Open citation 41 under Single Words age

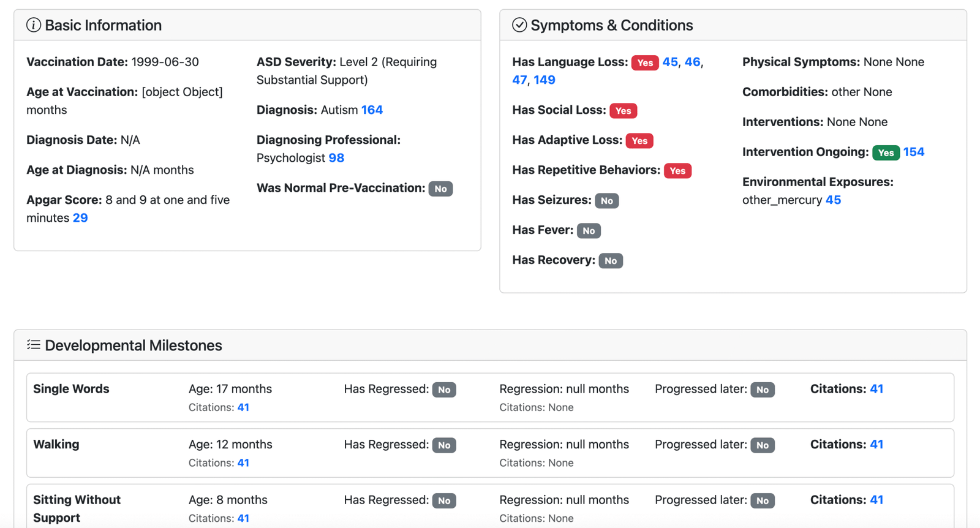243,407
